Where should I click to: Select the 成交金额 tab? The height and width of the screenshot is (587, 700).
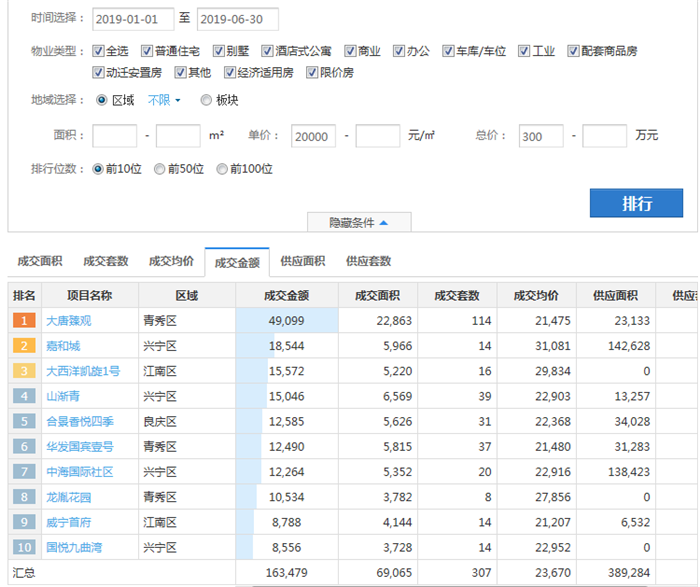point(237,262)
